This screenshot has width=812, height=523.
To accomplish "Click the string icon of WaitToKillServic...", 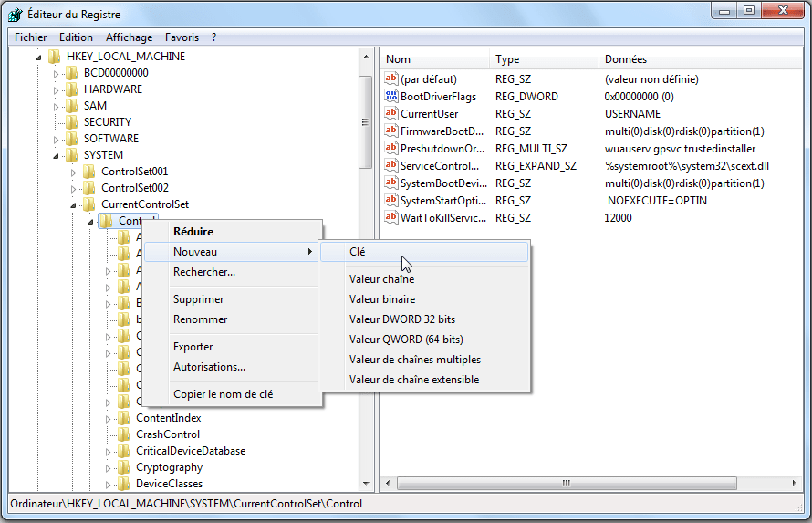I will [391, 217].
